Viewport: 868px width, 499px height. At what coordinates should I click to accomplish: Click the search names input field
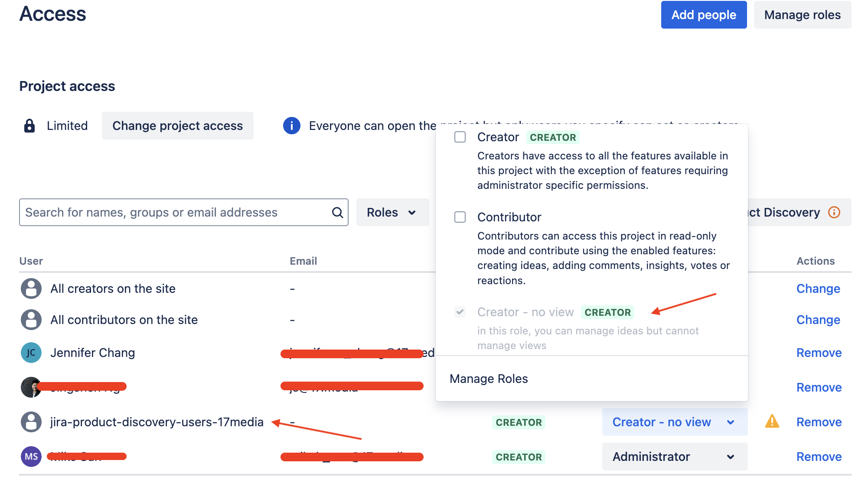(x=173, y=212)
